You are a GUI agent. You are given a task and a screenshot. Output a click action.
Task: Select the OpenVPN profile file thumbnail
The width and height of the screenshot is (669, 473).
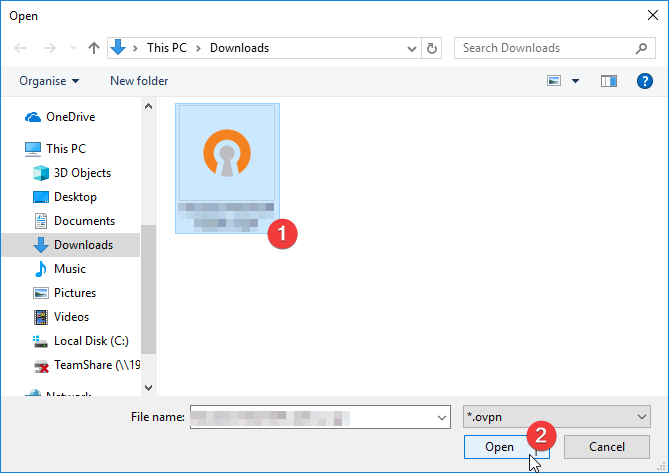pos(227,168)
